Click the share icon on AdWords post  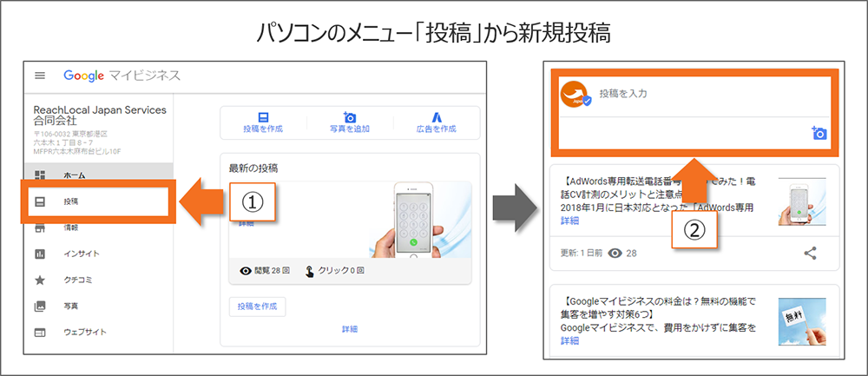point(811,253)
